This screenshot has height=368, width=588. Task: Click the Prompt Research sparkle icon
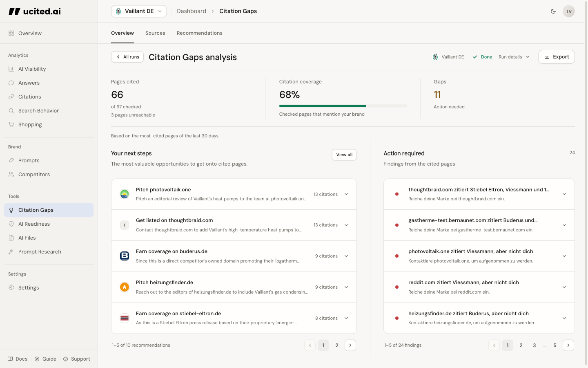pyautogui.click(x=11, y=251)
